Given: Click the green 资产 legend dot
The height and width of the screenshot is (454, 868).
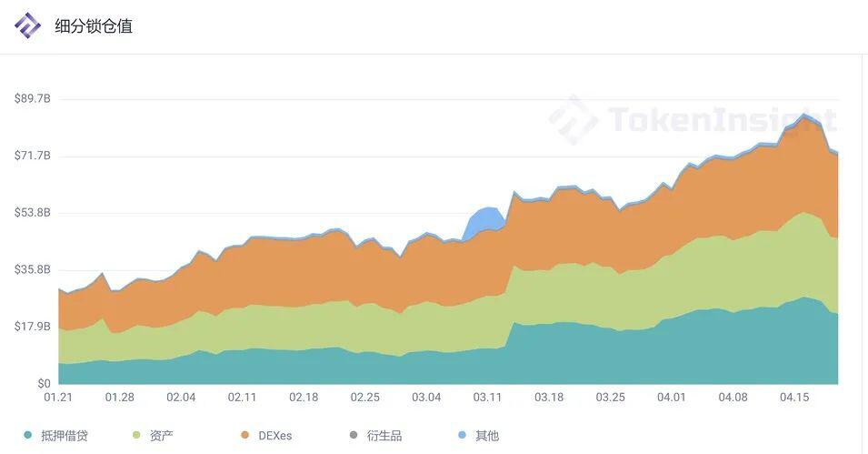Looking at the screenshot, I should 136,435.
